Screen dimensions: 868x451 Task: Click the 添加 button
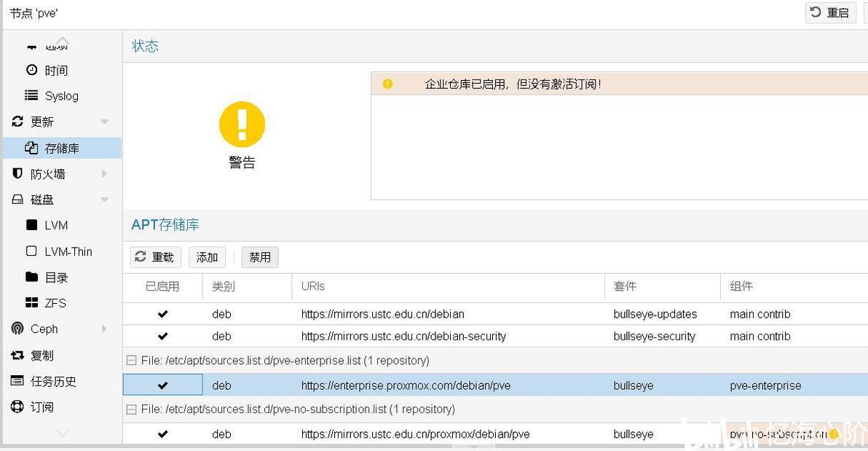point(207,257)
